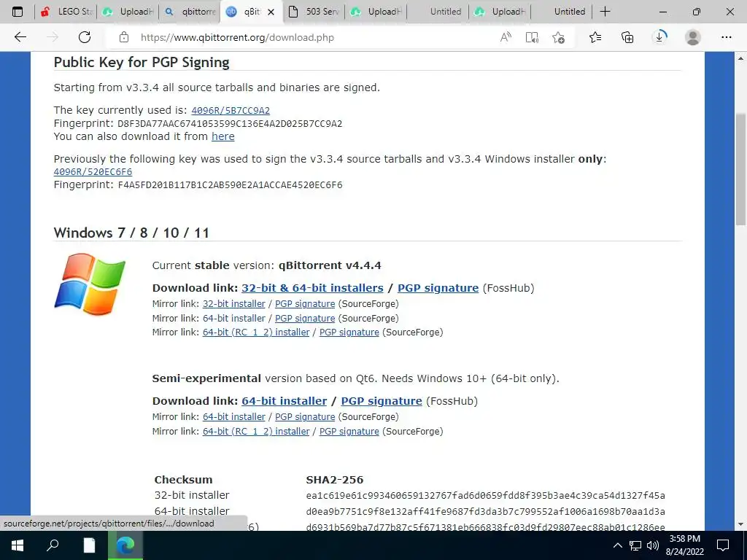The height and width of the screenshot is (560, 747).
Task: Open the 4096R/5B7CC9A2 key link
Action: [231, 111]
